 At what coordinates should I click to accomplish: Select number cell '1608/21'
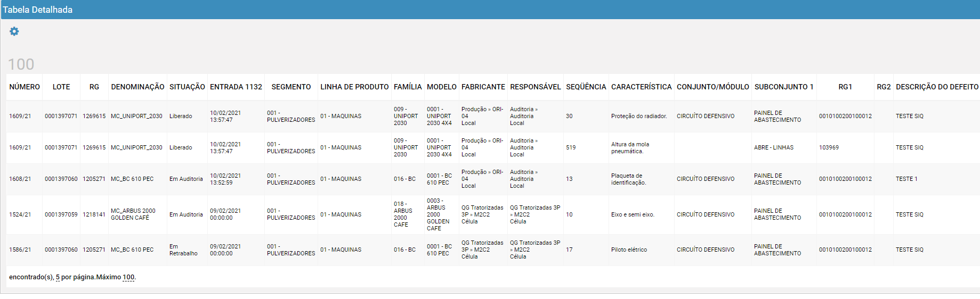[x=20, y=179]
